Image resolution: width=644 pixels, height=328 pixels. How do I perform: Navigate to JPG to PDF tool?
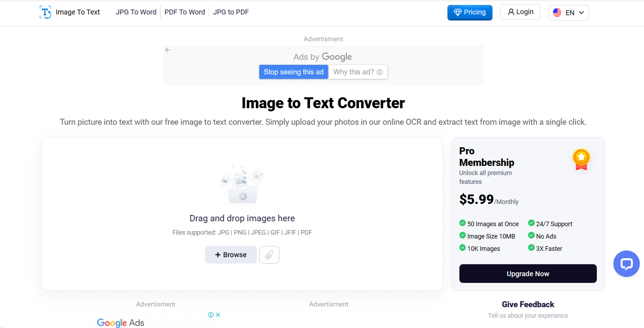coord(231,12)
